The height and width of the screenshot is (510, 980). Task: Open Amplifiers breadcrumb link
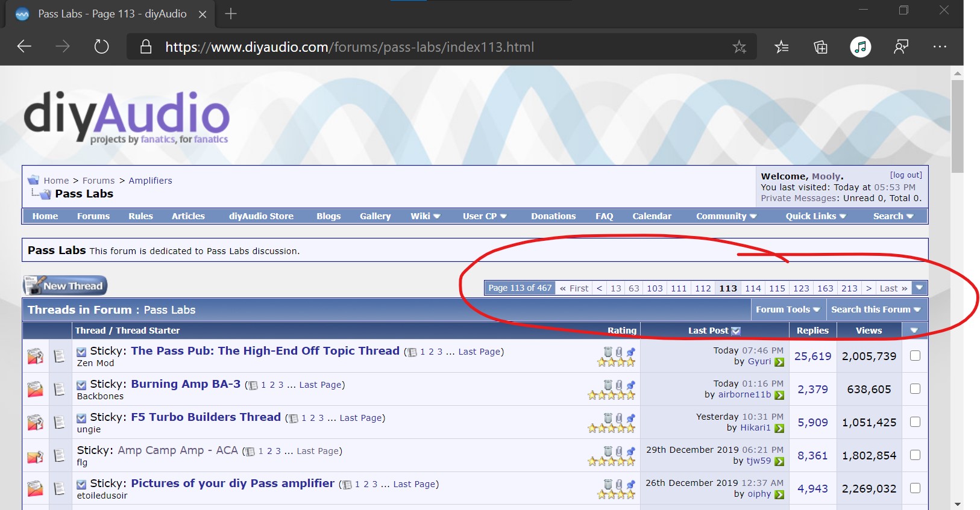[x=150, y=181]
